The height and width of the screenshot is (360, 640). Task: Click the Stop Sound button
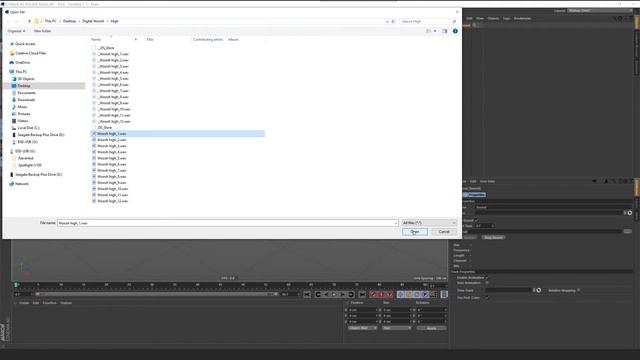[x=493, y=237]
